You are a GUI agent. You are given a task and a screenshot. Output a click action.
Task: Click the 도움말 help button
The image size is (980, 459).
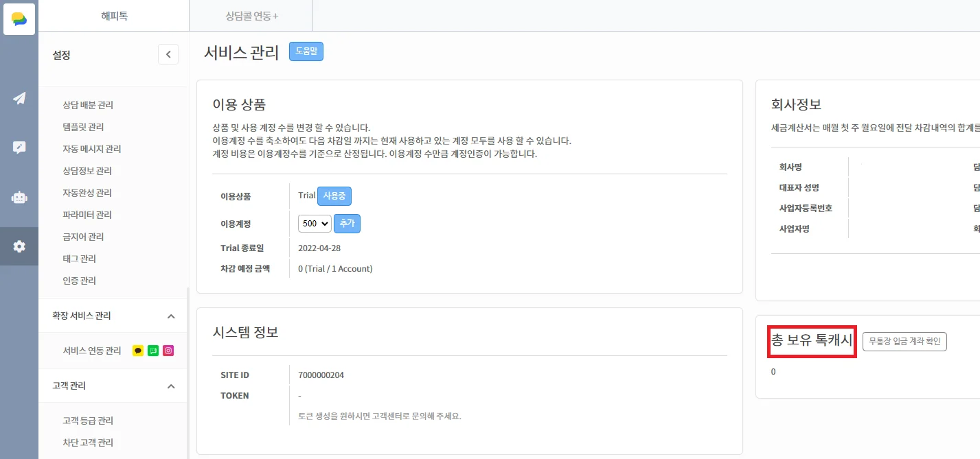[306, 51]
